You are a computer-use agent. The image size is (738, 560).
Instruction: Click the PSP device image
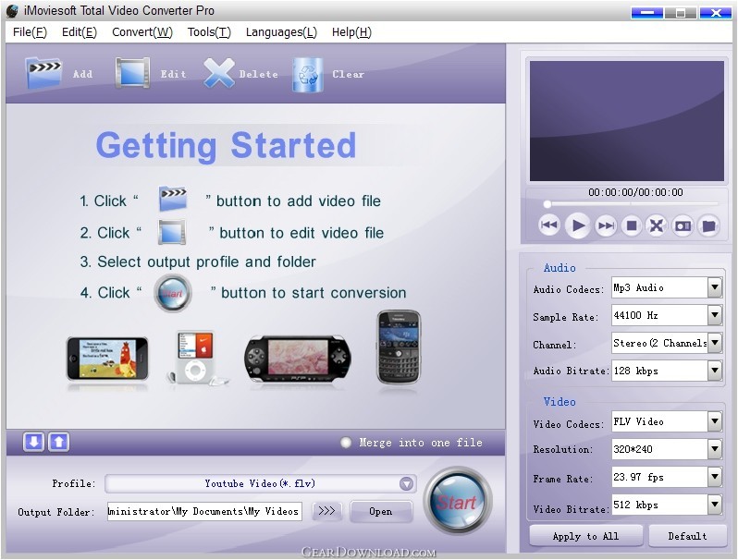(x=298, y=359)
